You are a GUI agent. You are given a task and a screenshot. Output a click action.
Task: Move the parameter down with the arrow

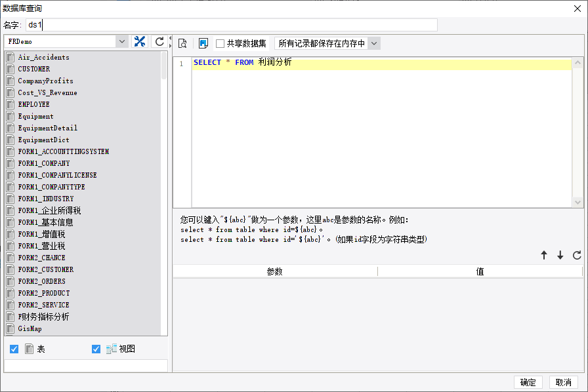(560, 255)
